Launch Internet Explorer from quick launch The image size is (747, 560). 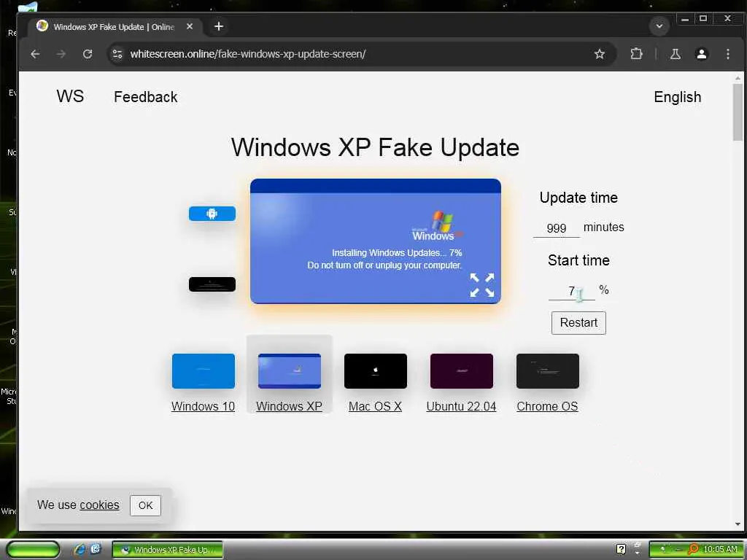pos(80,549)
